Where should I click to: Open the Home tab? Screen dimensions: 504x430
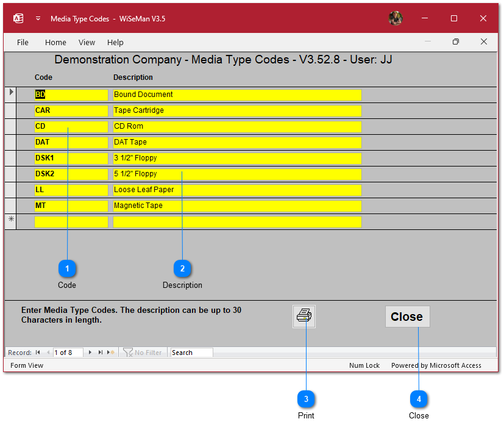point(55,43)
